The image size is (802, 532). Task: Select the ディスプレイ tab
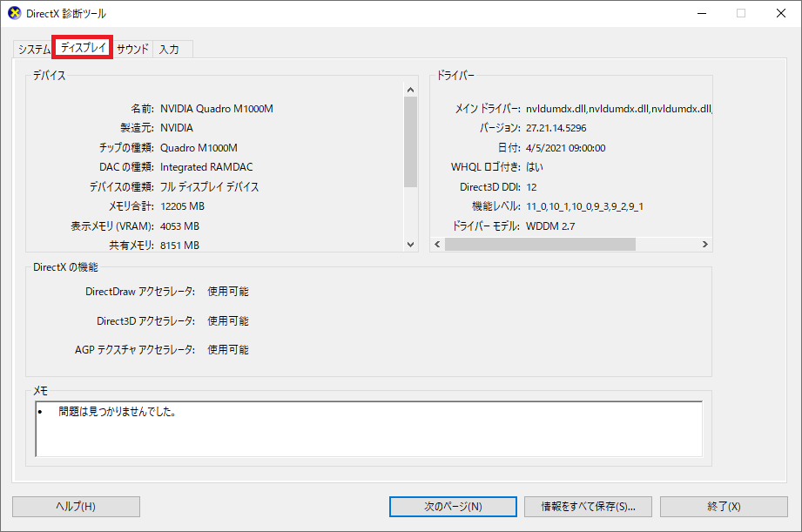84,49
